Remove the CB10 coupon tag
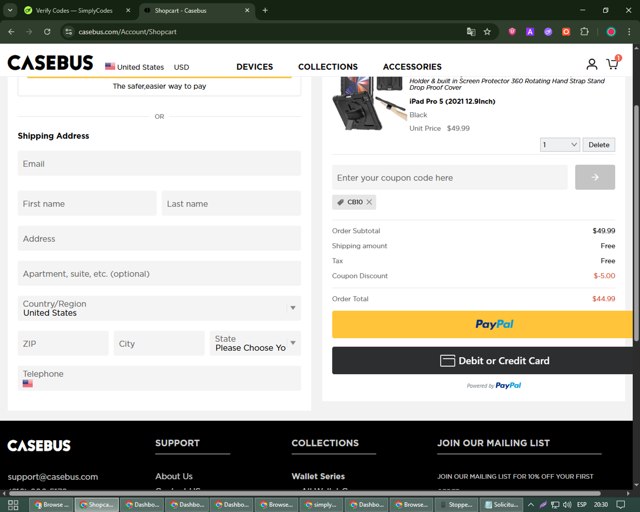This screenshot has height=512, width=640. [369, 202]
